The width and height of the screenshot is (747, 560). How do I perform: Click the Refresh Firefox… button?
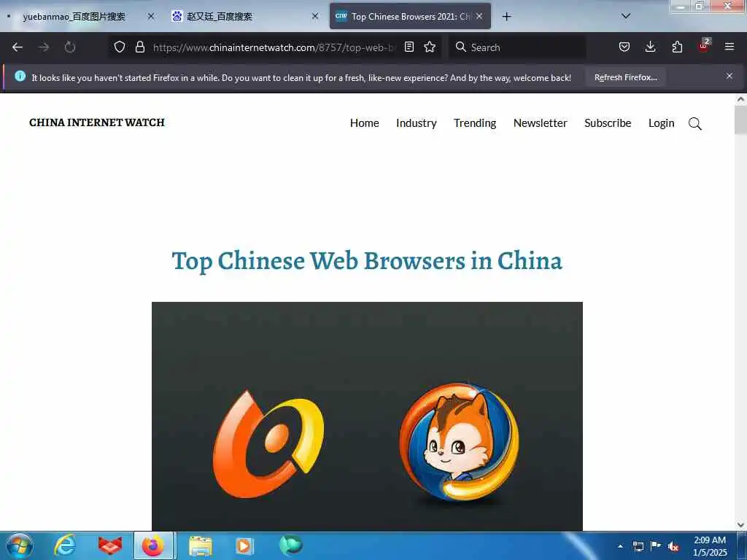(625, 77)
